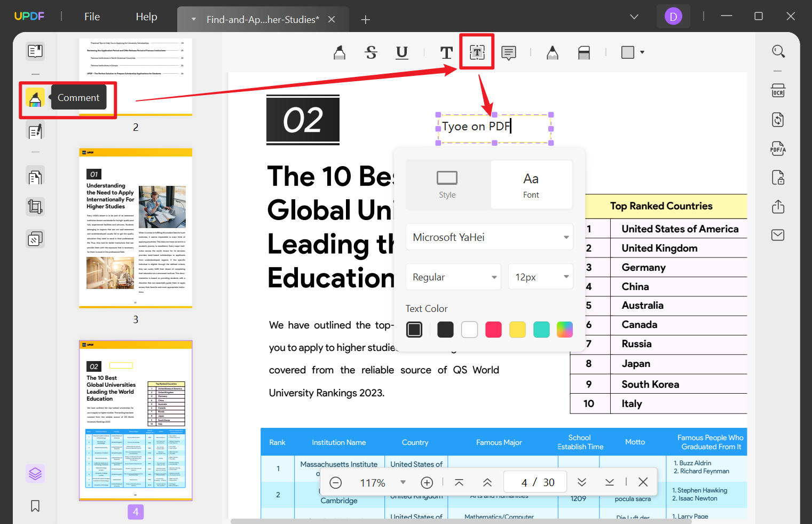Select the Underline tool
Viewport: 812px width, 524px height.
click(402, 52)
